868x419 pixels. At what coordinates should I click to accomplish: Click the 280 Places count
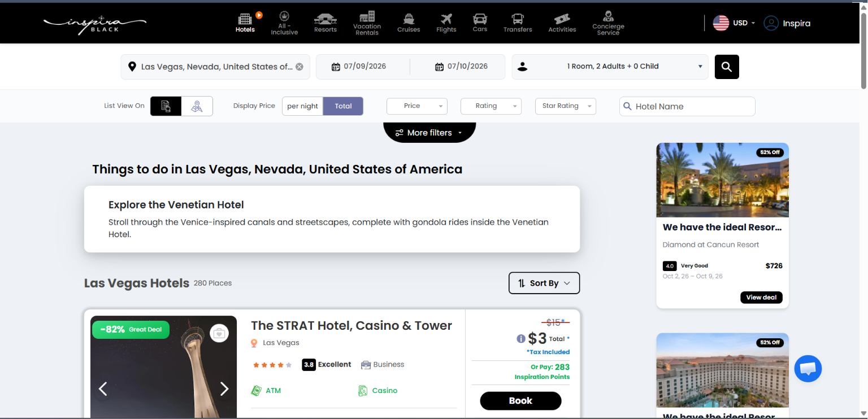point(212,283)
